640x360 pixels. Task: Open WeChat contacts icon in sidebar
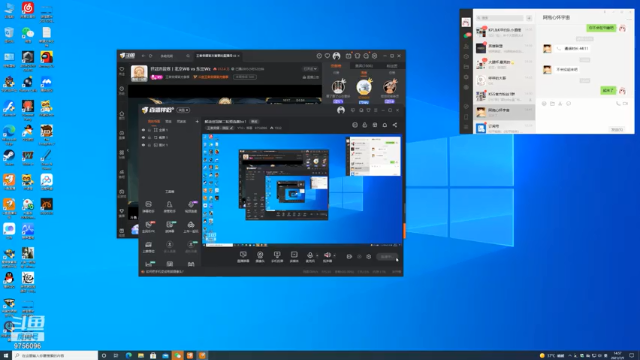466,46
